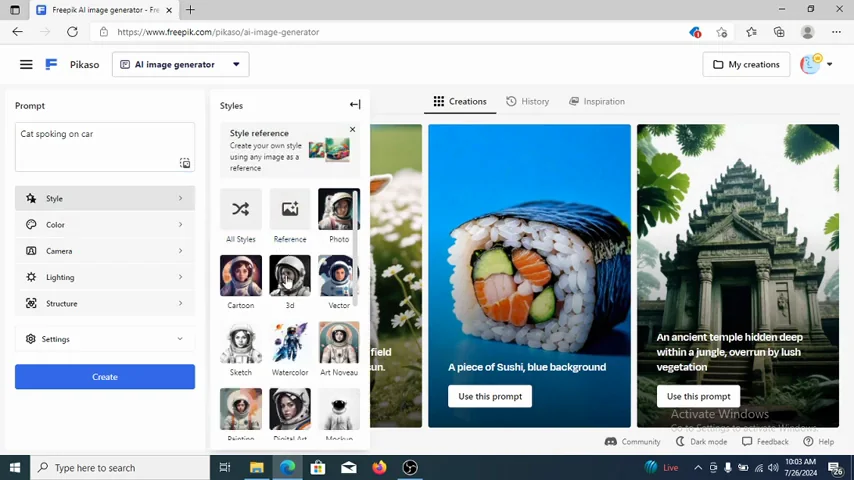Image resolution: width=854 pixels, height=480 pixels.
Task: Open OBS Studio from the taskbar
Action: [410, 467]
